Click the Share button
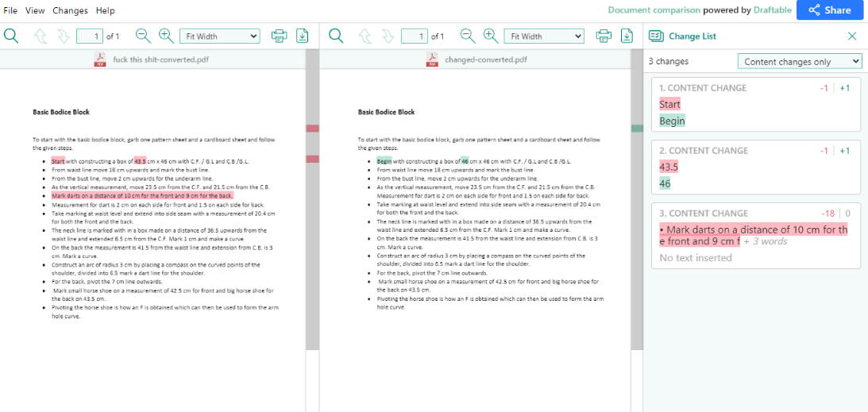This screenshot has height=412, width=868. 829,10
